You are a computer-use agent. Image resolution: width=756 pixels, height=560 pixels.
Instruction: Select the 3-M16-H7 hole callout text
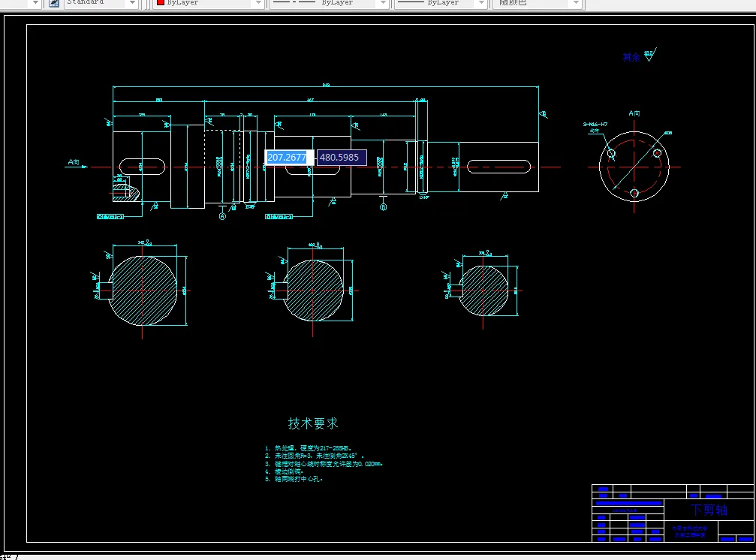click(595, 125)
